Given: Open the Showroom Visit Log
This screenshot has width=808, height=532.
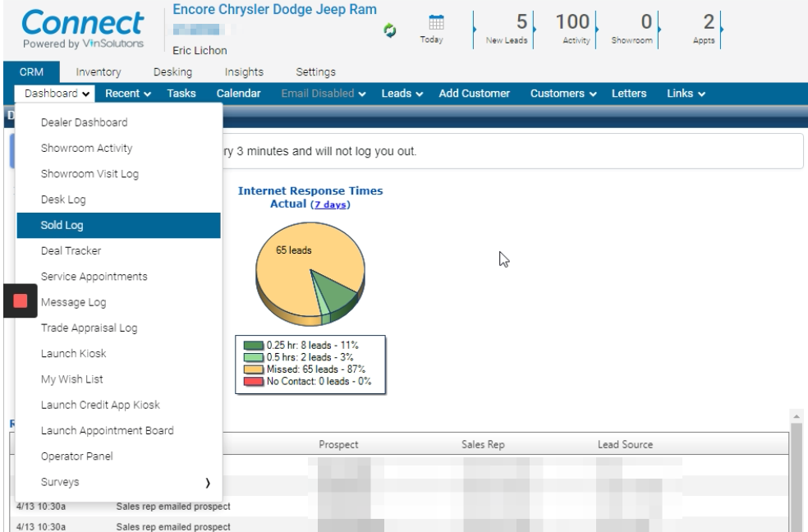Looking at the screenshot, I should 118,174.
